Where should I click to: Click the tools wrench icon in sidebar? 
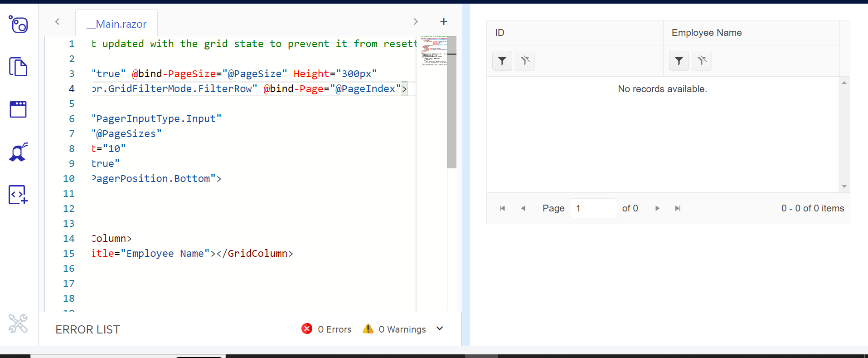click(x=18, y=324)
